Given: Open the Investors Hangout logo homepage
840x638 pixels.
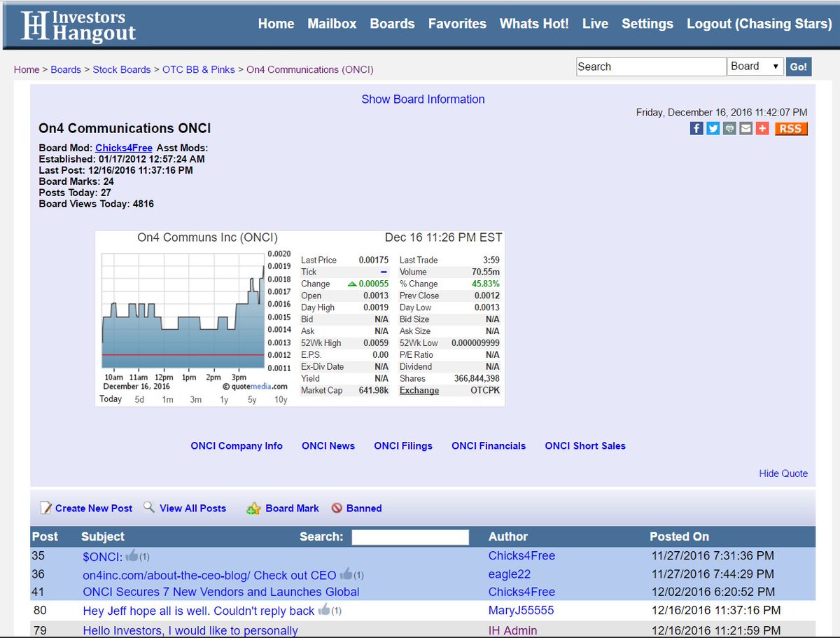Looking at the screenshot, I should [x=78, y=25].
